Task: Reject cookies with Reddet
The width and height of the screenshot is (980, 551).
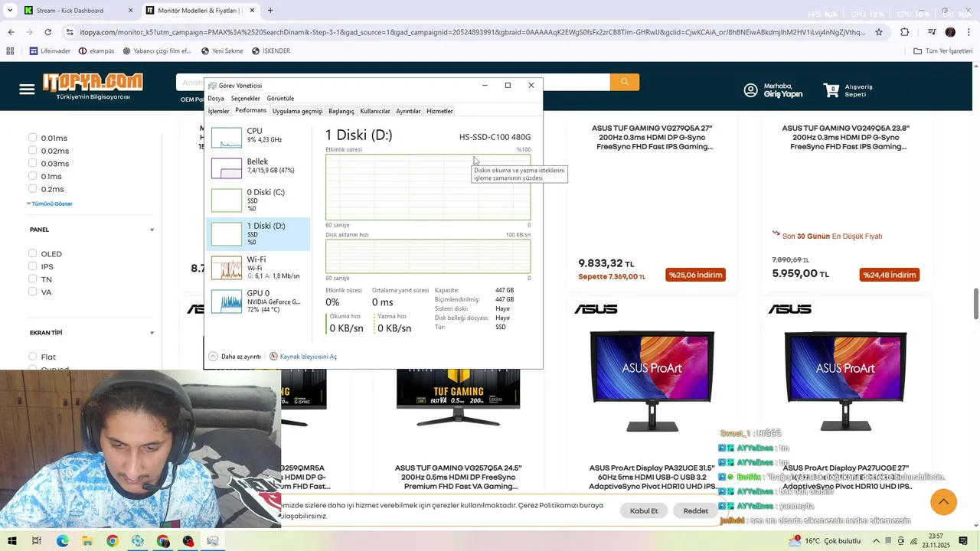Action: pos(696,510)
